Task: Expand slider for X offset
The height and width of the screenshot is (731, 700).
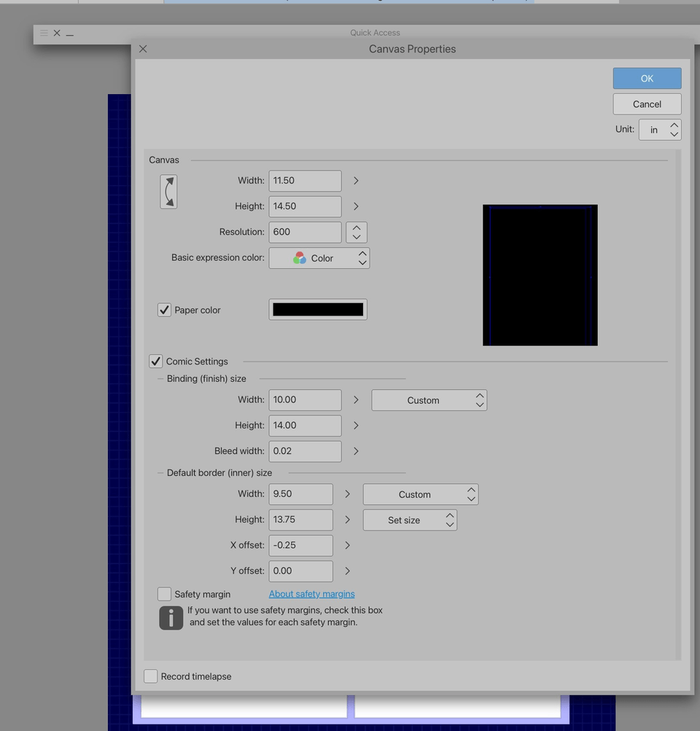Action: pos(347,545)
